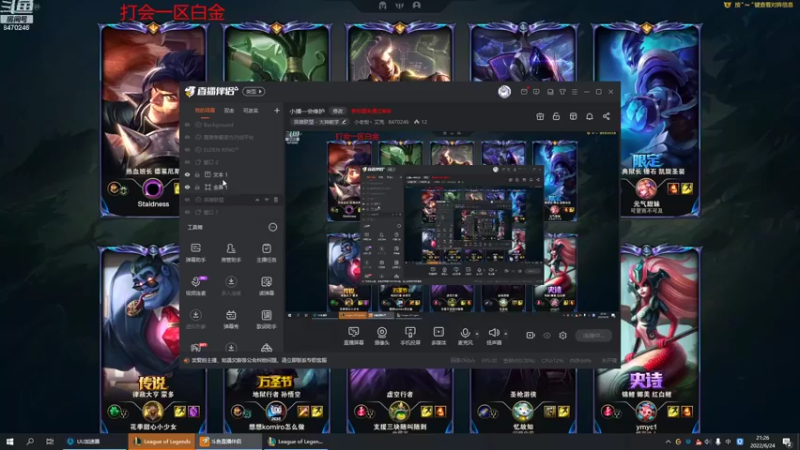Add a 多媒体 media source
This screenshot has height=450, width=800.
[x=438, y=336]
